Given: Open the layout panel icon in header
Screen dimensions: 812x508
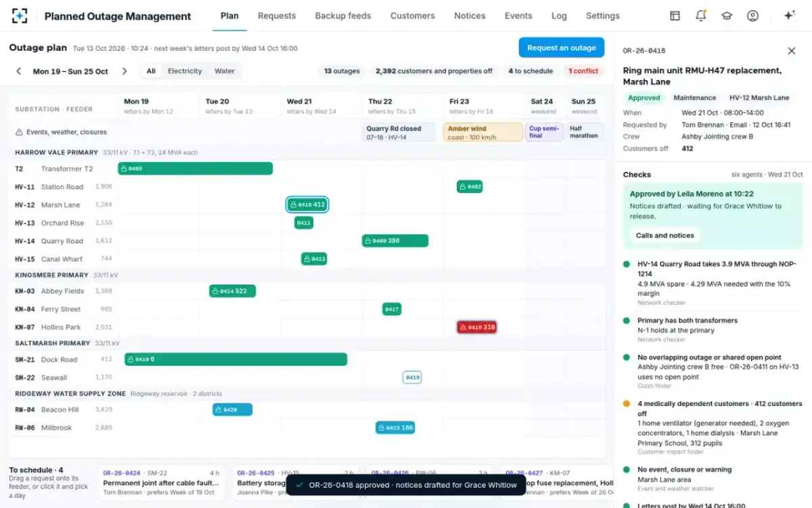Looking at the screenshot, I should tap(675, 16).
